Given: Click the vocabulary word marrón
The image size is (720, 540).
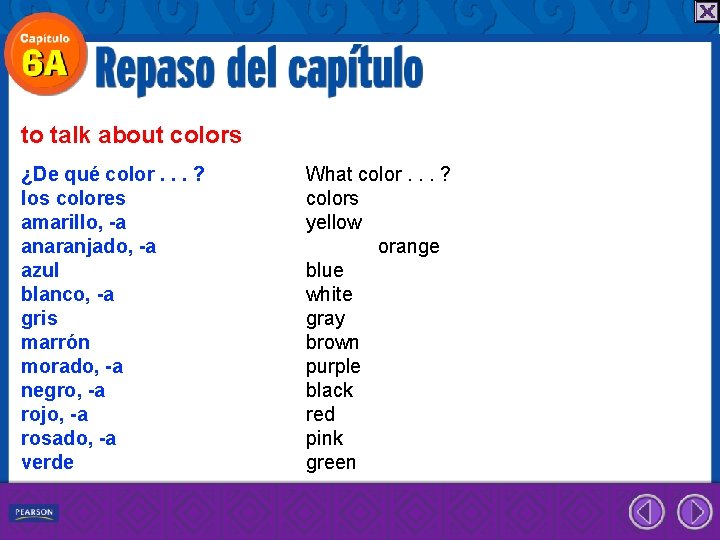Looking at the screenshot, I should click(x=56, y=343).
